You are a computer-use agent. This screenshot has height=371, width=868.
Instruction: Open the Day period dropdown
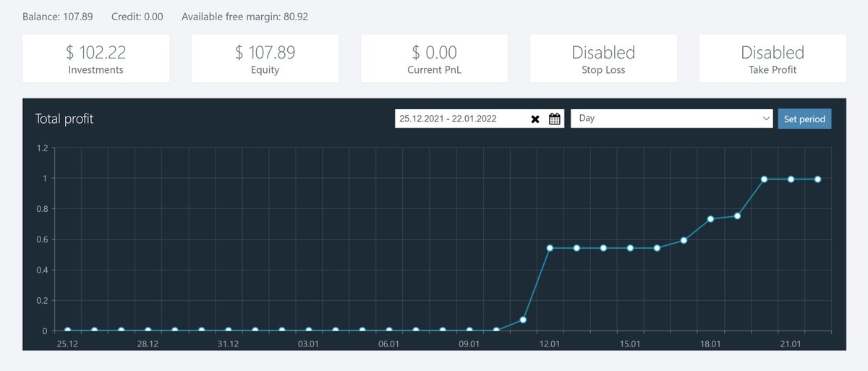[672, 119]
